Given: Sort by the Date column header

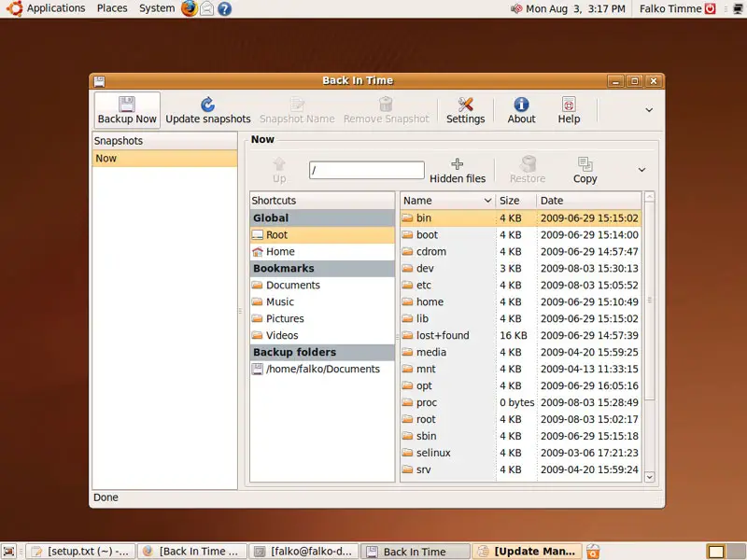Looking at the screenshot, I should [x=589, y=201].
